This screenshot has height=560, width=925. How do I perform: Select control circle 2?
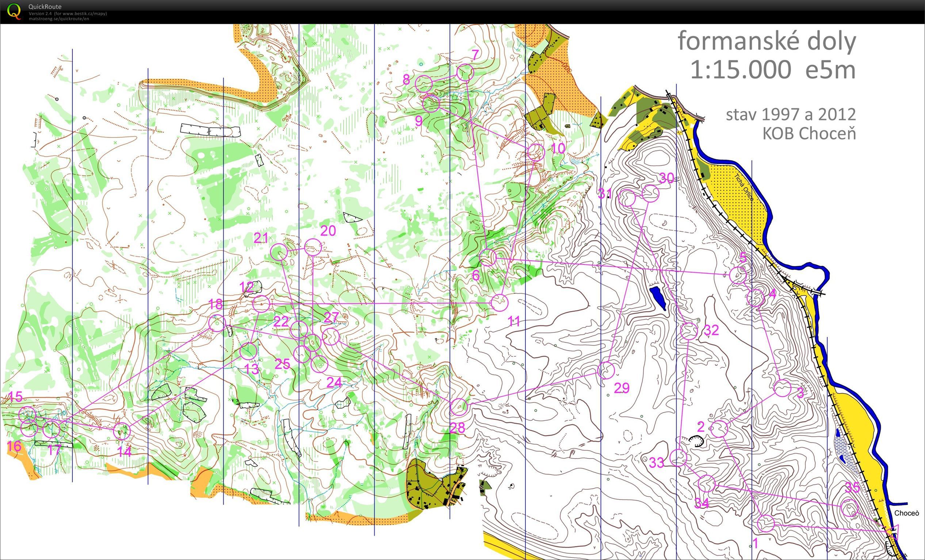[719, 429]
